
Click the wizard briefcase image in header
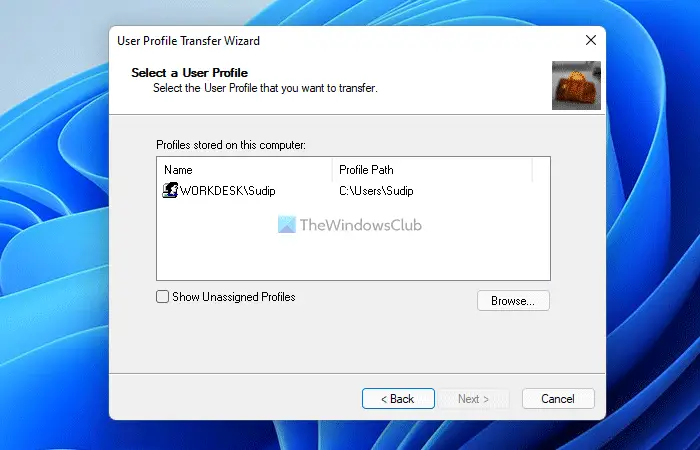pyautogui.click(x=576, y=85)
